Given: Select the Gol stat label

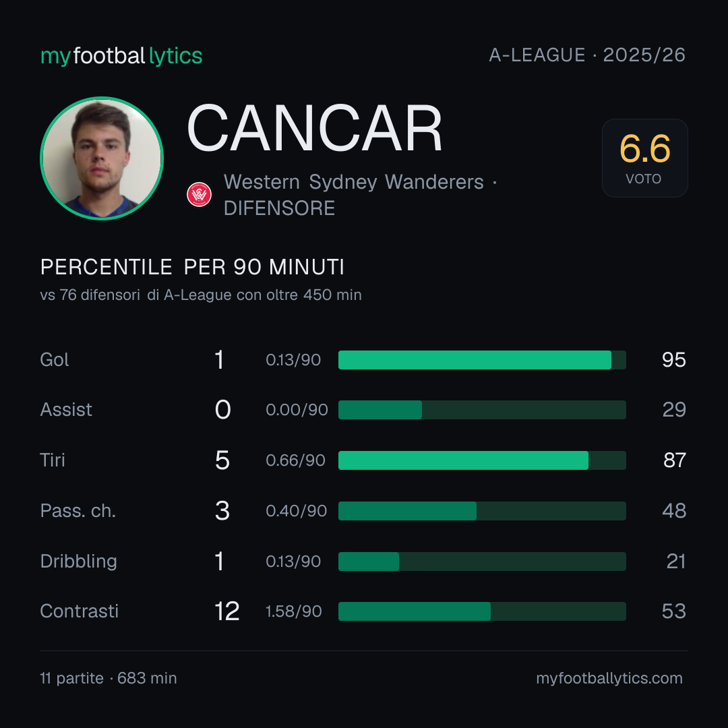Looking at the screenshot, I should click(x=55, y=360).
